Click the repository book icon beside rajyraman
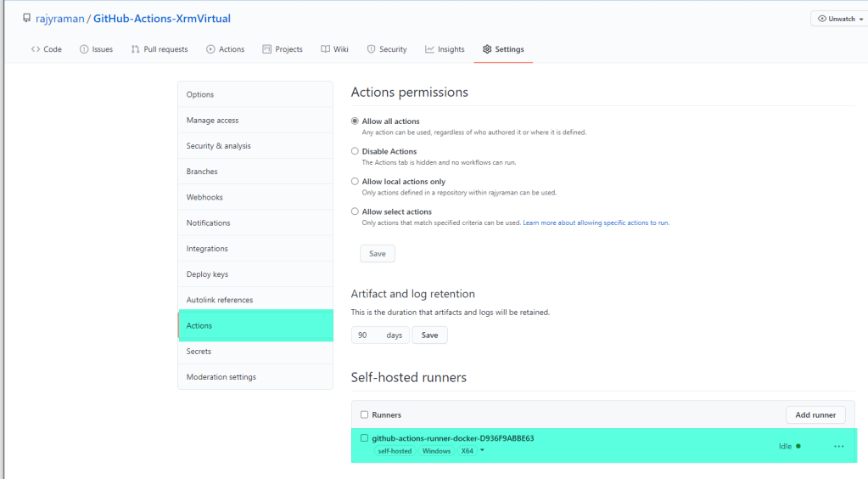 click(x=27, y=19)
